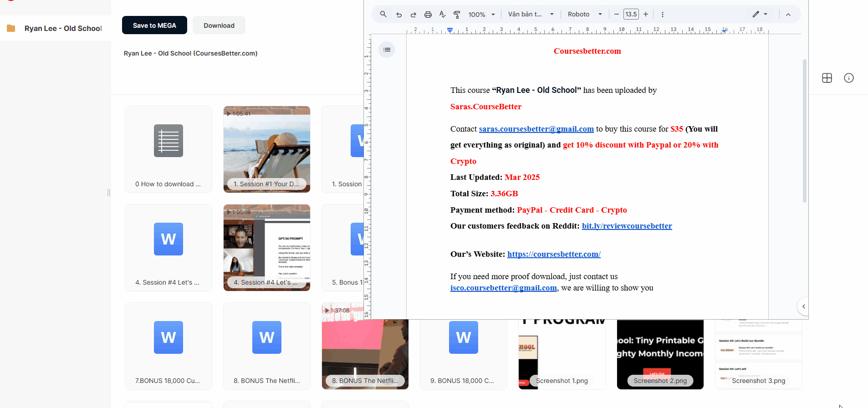
Task: Open the Roboto font dropdown
Action: pos(585,15)
